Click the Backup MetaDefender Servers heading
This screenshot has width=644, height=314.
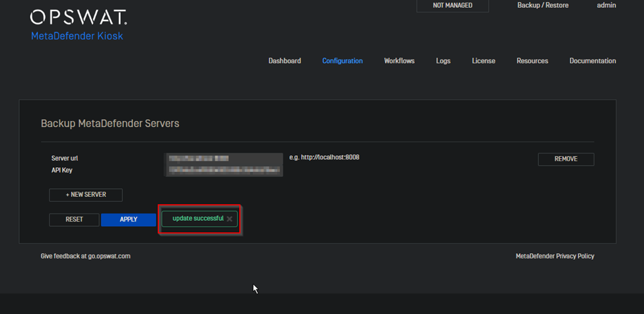(110, 124)
